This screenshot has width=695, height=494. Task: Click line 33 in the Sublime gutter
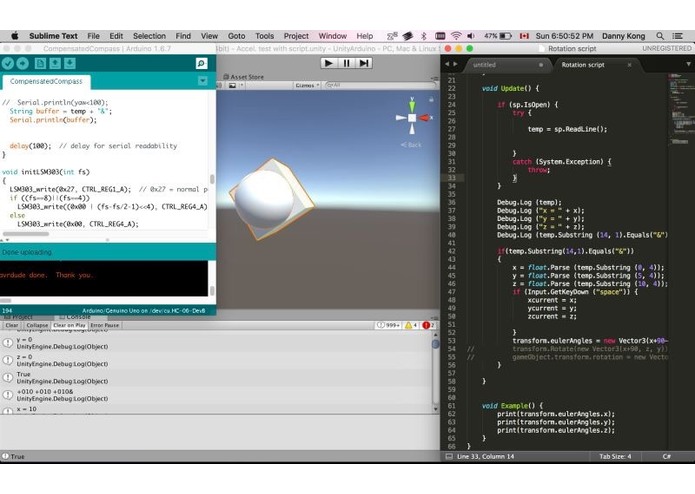(452, 178)
